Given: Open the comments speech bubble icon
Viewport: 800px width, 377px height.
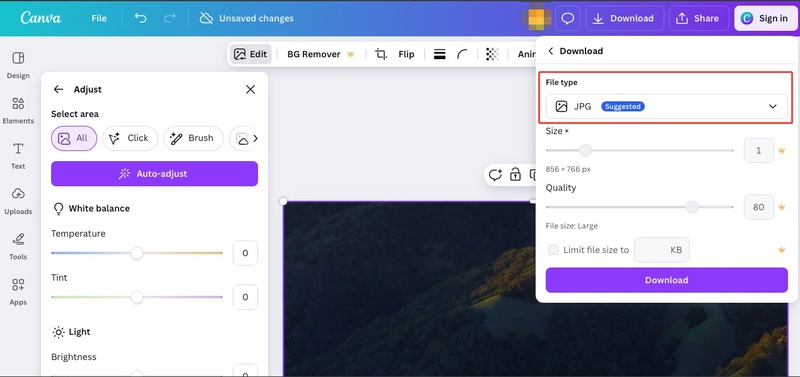Looking at the screenshot, I should tap(567, 18).
